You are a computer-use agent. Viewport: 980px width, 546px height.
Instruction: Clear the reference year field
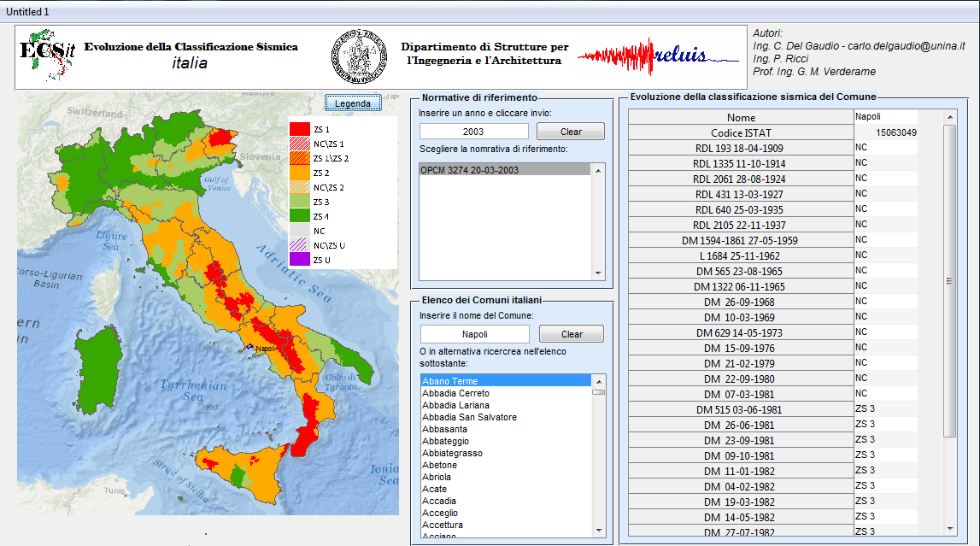point(571,132)
